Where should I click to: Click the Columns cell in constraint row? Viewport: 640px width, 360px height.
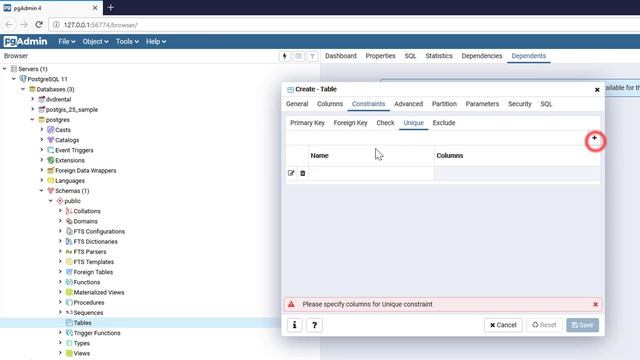point(517,173)
